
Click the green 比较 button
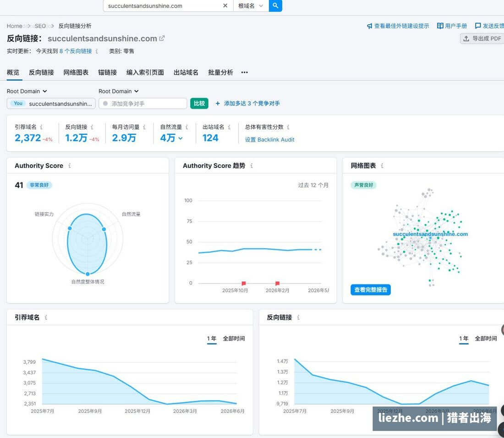coord(199,103)
